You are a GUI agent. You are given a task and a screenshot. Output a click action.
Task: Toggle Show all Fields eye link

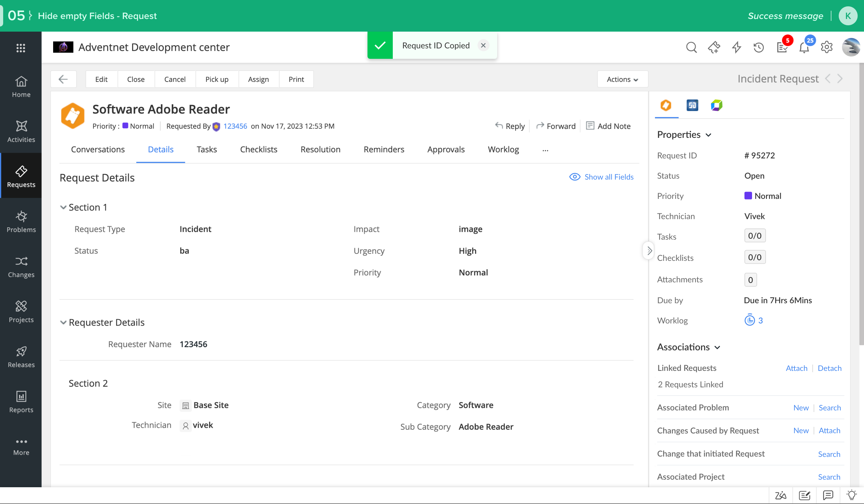[602, 176]
